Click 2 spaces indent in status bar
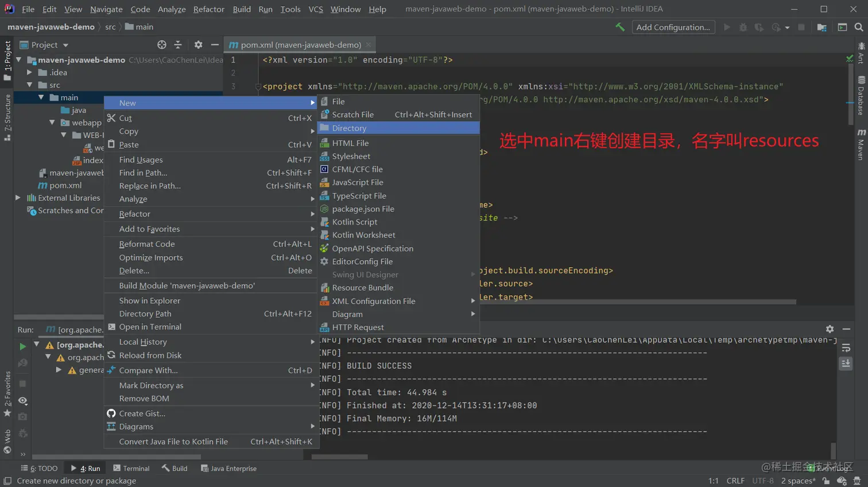This screenshot has height=487, width=868. pyautogui.click(x=798, y=481)
